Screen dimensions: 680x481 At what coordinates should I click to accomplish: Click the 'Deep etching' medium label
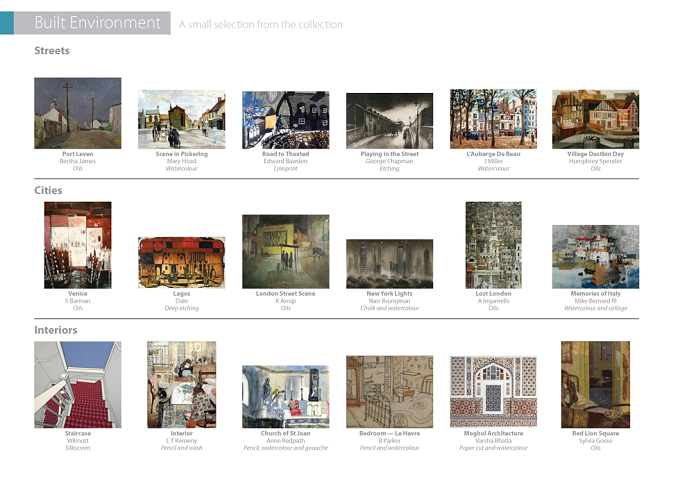pos(182,308)
